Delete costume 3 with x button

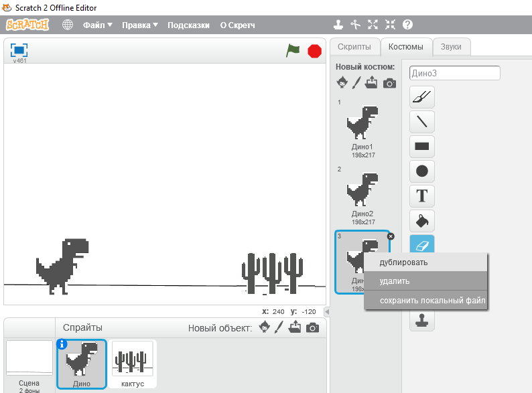(391, 236)
